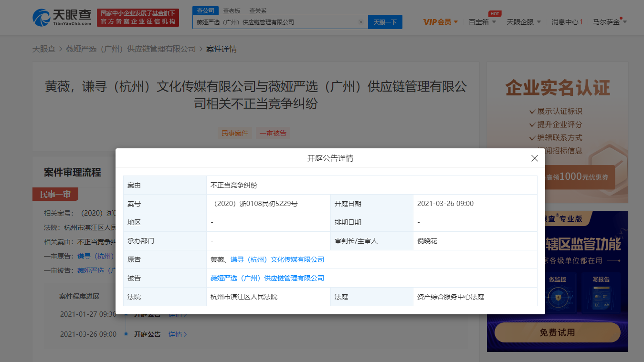Open plaintiff 谦寻（杭州）文化传媒有限公司 link in dialog
The width and height of the screenshot is (644, 362).
click(x=277, y=259)
